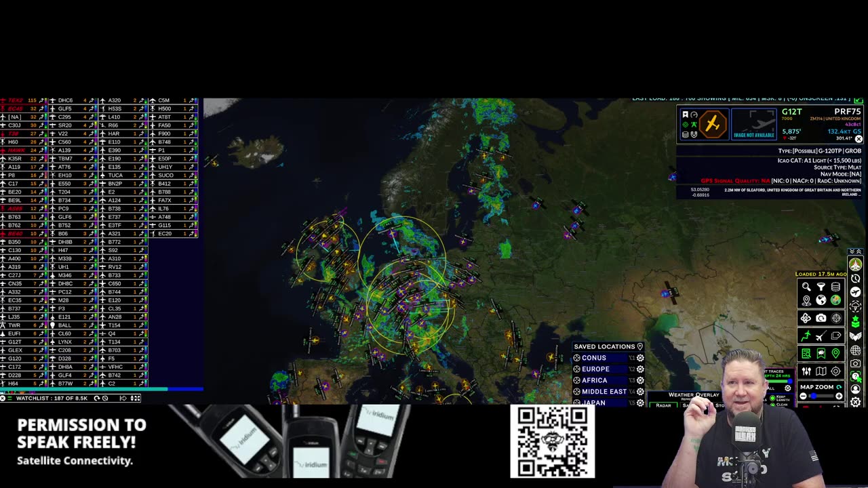Select the Radar weather overlay tab
This screenshot has height=488, width=868.
[663, 405]
